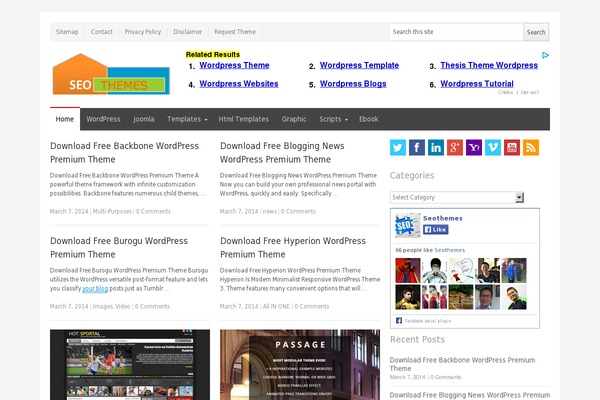This screenshot has height=400, width=600.
Task: Open the Request Theme link
Action: tap(235, 32)
